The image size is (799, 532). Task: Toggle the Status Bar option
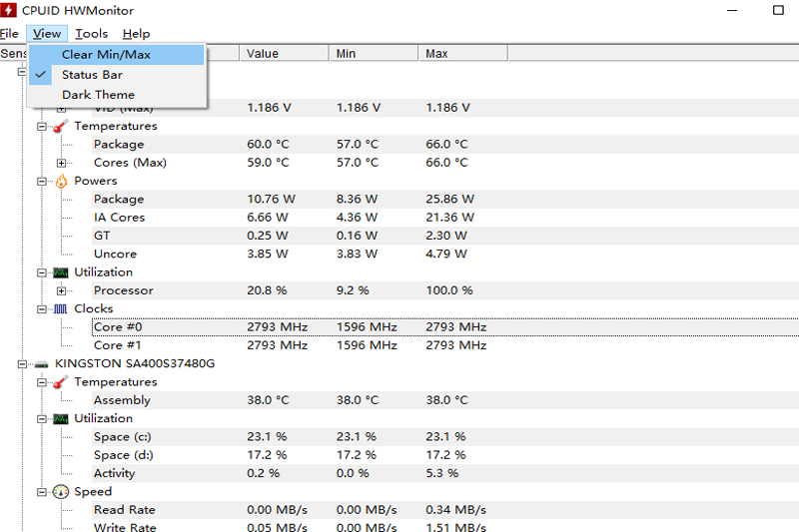(x=117, y=75)
